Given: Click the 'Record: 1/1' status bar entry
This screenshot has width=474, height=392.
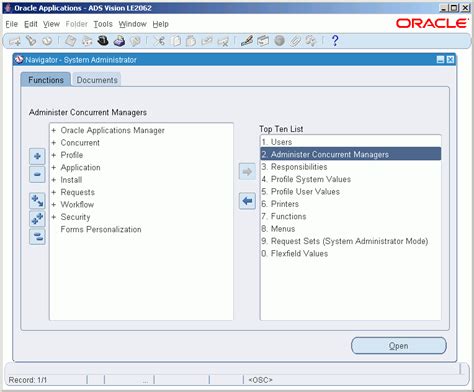Looking at the screenshot, I should pos(28,380).
